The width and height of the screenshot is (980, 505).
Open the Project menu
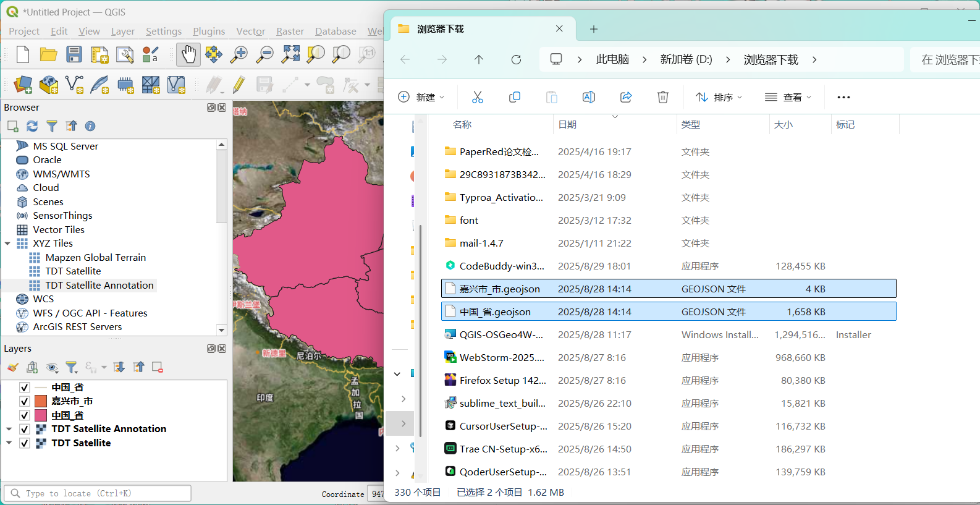(24, 31)
